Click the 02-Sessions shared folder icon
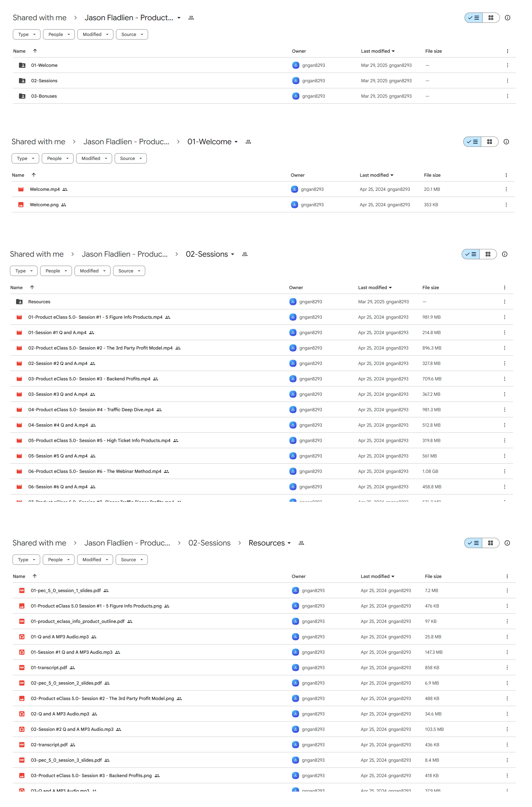Screen dimensions: 532x807 [22, 81]
